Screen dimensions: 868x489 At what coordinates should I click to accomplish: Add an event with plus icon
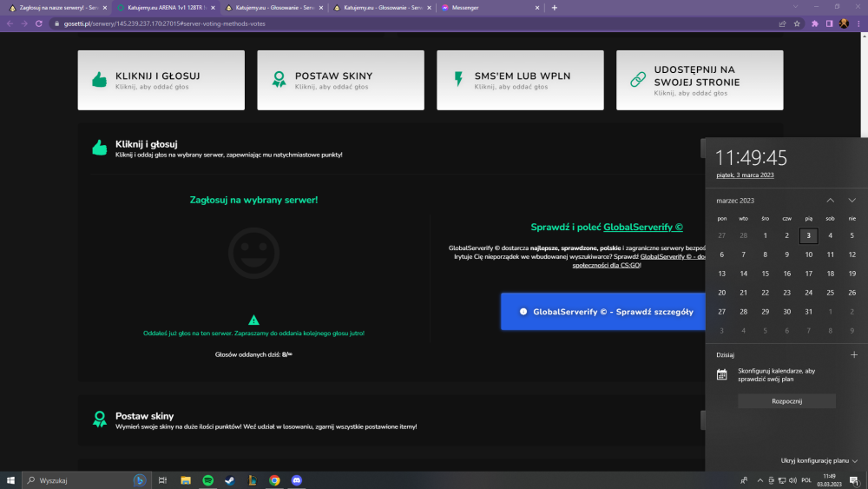853,354
